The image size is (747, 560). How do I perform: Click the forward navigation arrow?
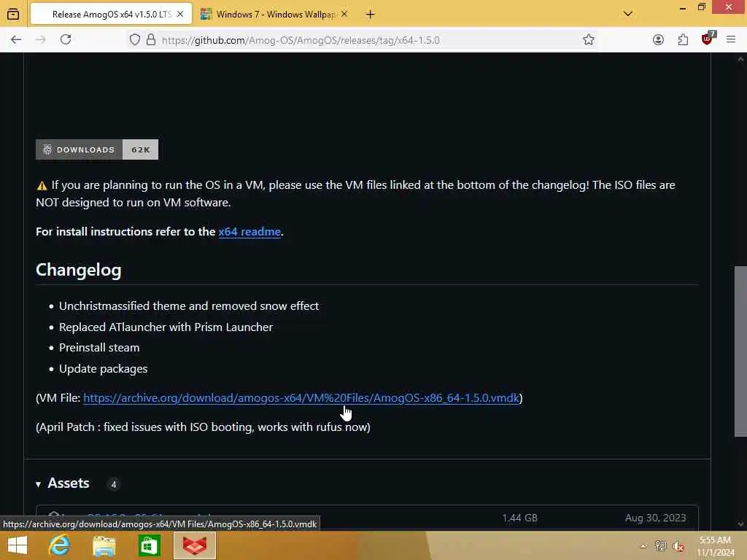(41, 39)
